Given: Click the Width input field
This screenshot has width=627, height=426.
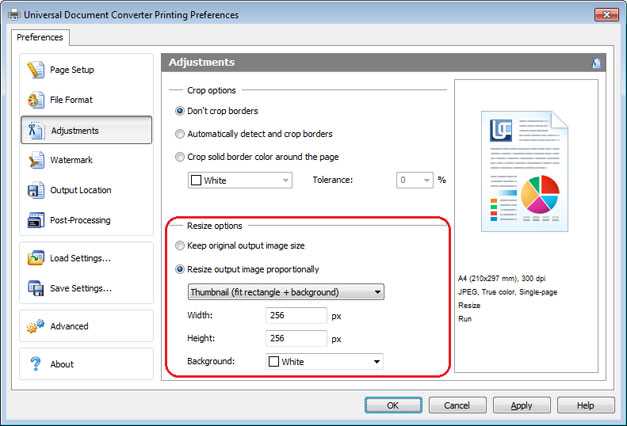Looking at the screenshot, I should (x=297, y=316).
